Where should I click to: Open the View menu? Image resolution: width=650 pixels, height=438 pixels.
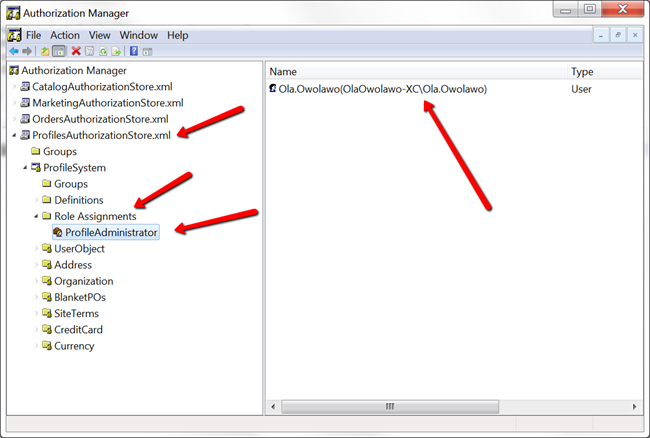(99, 35)
